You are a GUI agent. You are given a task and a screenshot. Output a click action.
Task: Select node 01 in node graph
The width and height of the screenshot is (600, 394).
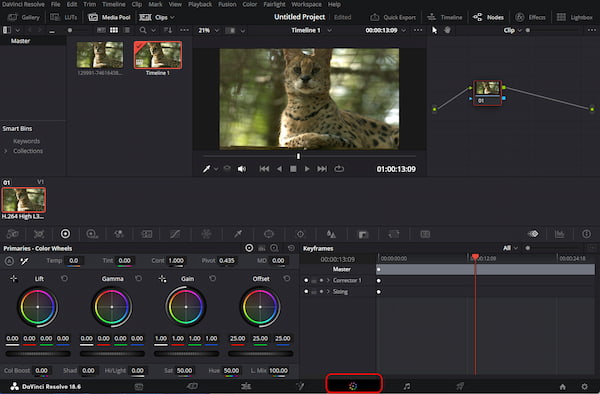click(x=487, y=93)
